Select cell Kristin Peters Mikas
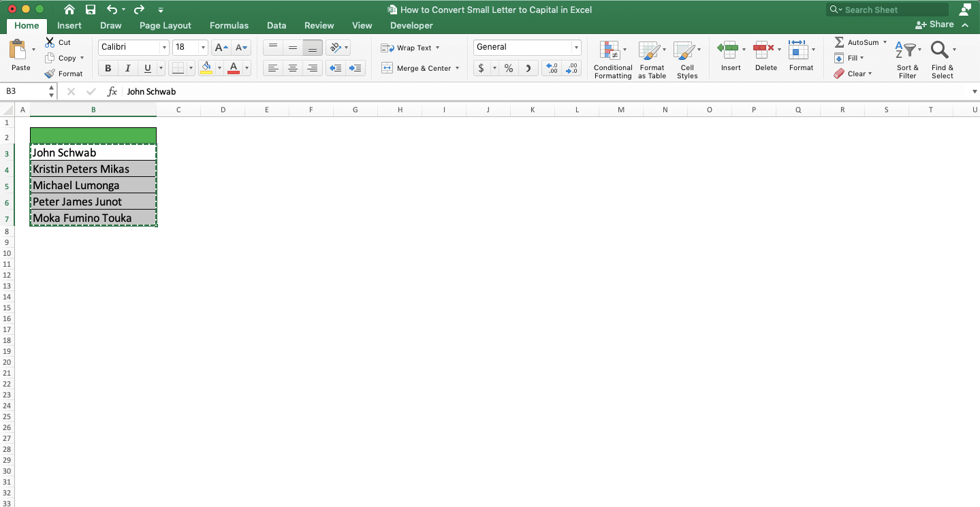The height and width of the screenshot is (507, 980). point(93,169)
